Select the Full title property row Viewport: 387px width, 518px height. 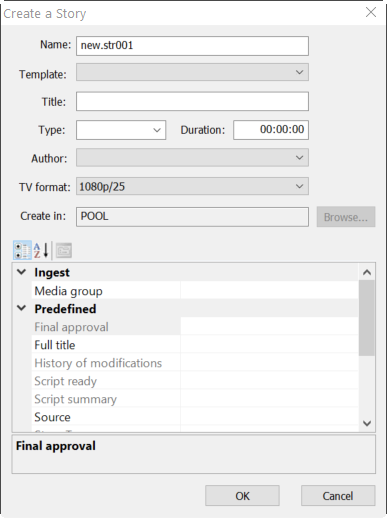tap(195, 344)
